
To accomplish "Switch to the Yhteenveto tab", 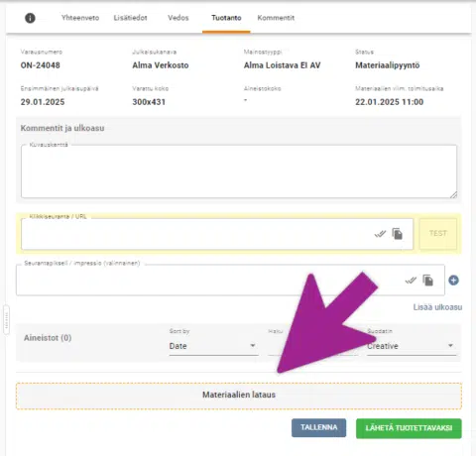I will [80, 18].
